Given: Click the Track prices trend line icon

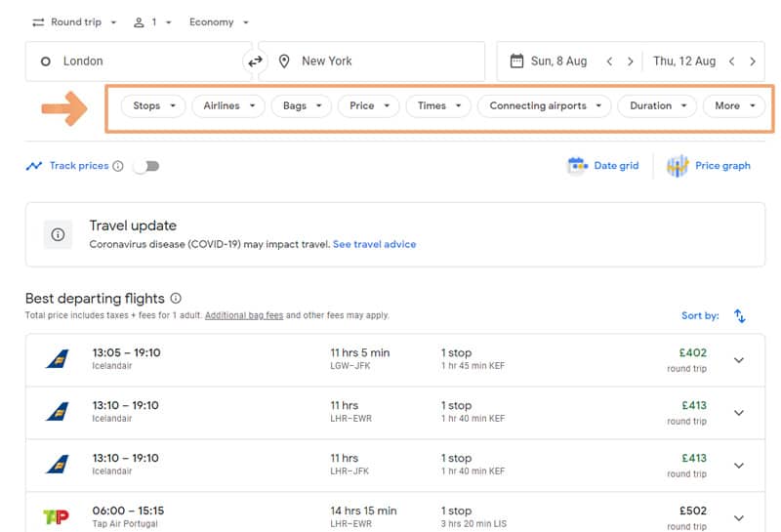Looking at the screenshot, I should (34, 166).
